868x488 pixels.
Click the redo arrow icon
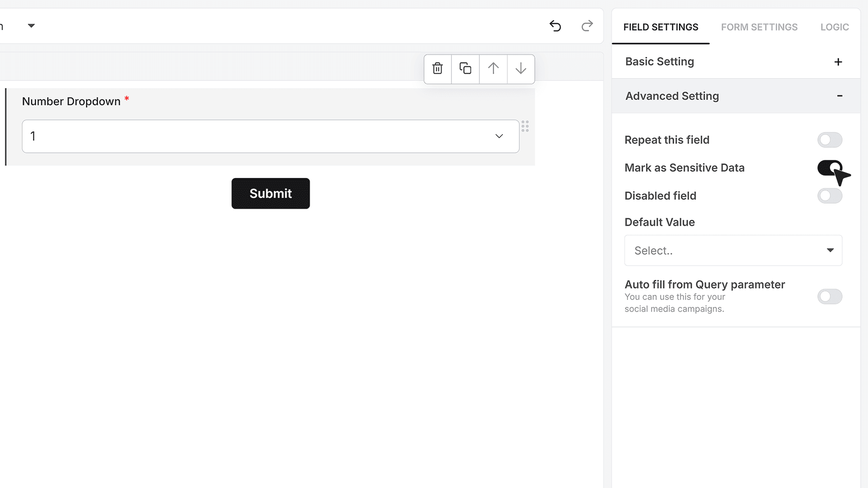587,26
